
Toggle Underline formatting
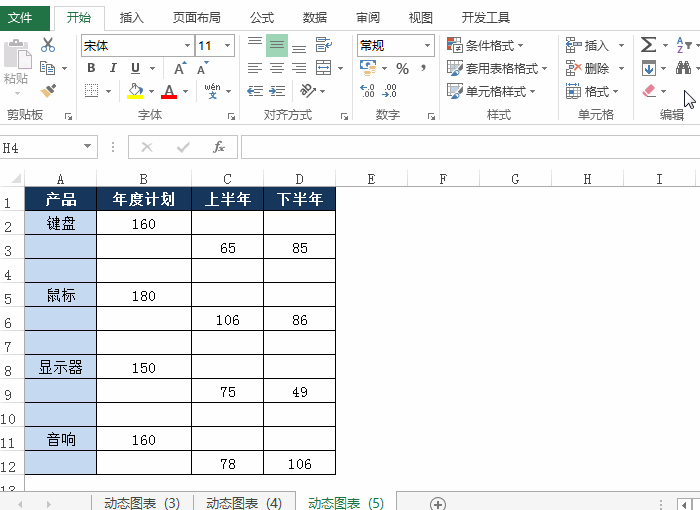pyautogui.click(x=135, y=68)
